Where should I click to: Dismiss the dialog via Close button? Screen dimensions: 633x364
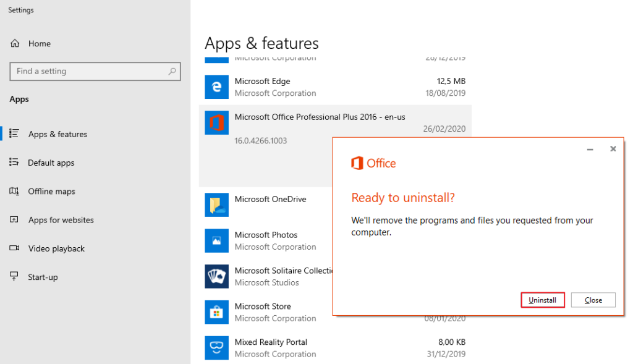[x=593, y=300]
